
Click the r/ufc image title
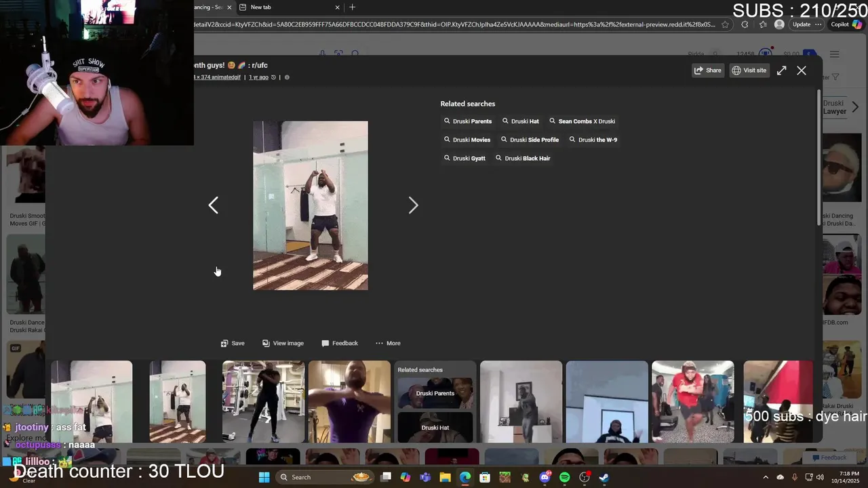[231, 65]
